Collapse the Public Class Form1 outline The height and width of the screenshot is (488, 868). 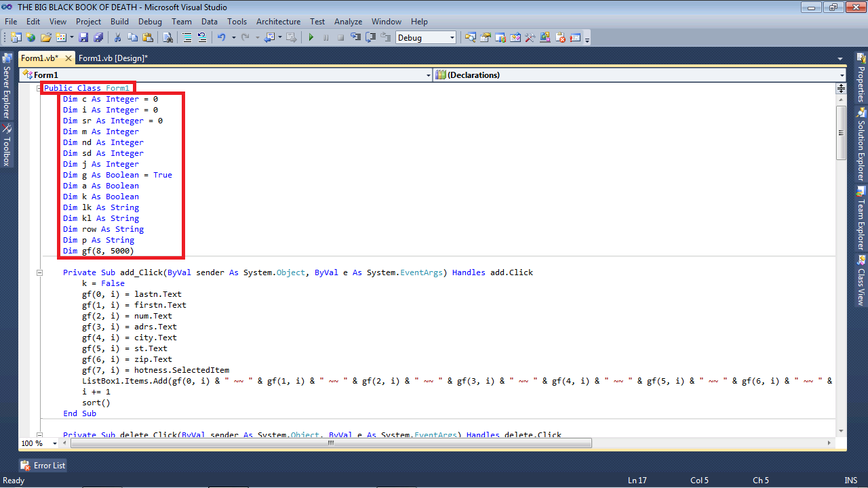point(39,89)
